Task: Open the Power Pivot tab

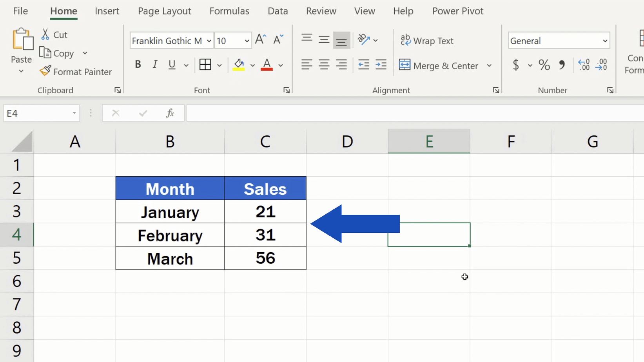Action: click(457, 11)
